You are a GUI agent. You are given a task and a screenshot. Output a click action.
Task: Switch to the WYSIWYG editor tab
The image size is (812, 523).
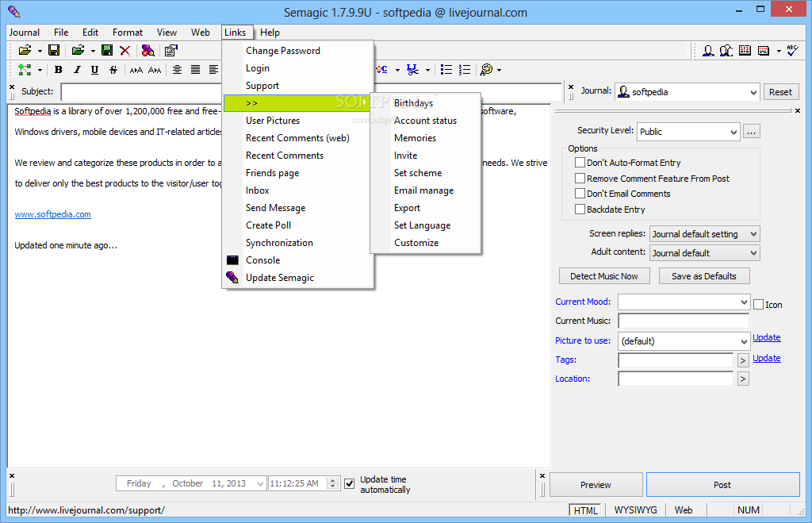635,510
